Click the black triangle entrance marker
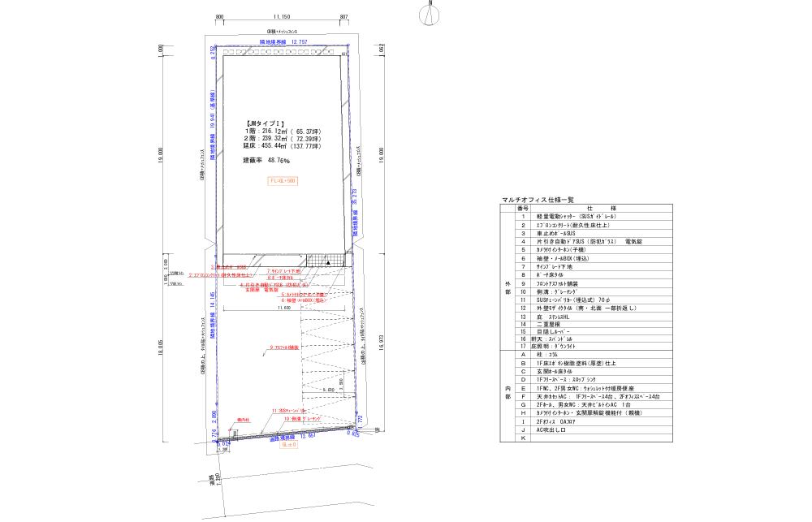 click(328, 263)
